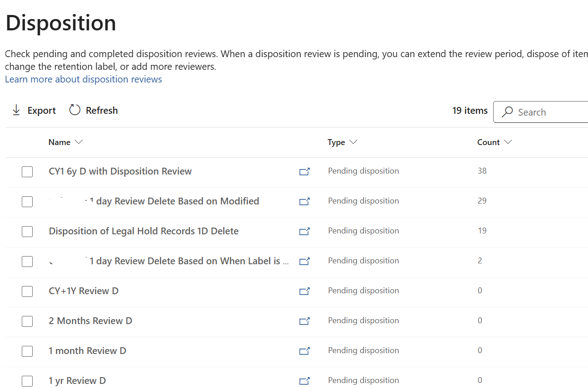This screenshot has width=588, height=388.
Task: Click the Refresh circular arrow icon
Action: pyautogui.click(x=75, y=110)
